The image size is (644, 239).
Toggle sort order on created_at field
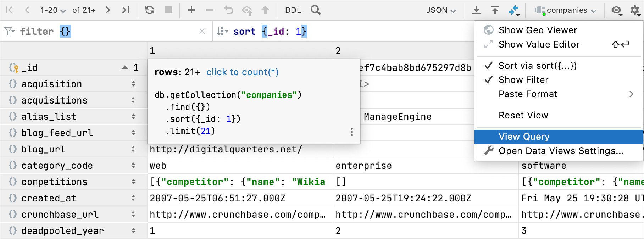(x=133, y=198)
